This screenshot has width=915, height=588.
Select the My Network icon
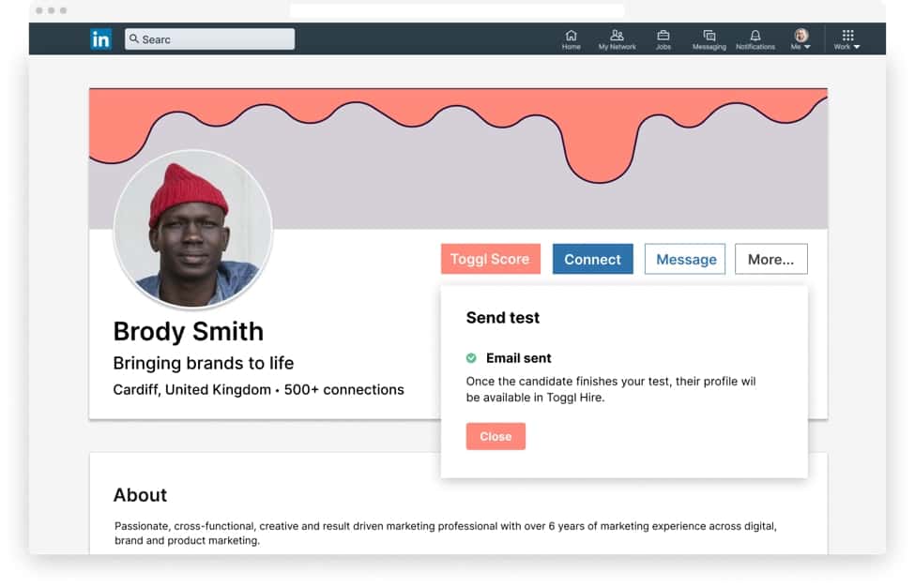tap(617, 35)
